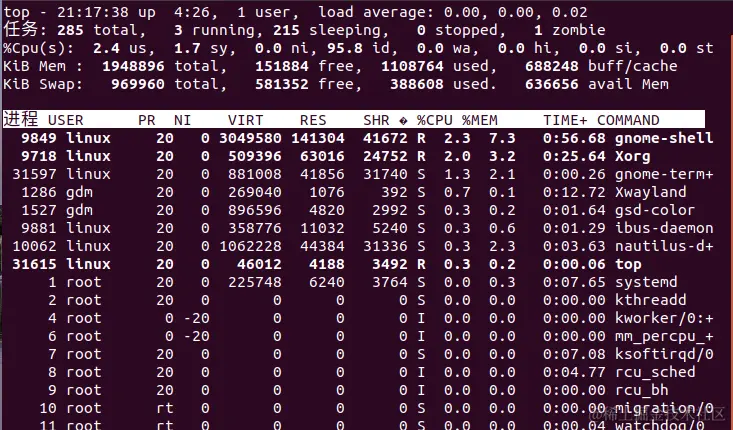Screen dimensions: 733x430
Task: Select the 0:07.08 TIME+ of ksoftirqd/0
Action: click(574, 354)
